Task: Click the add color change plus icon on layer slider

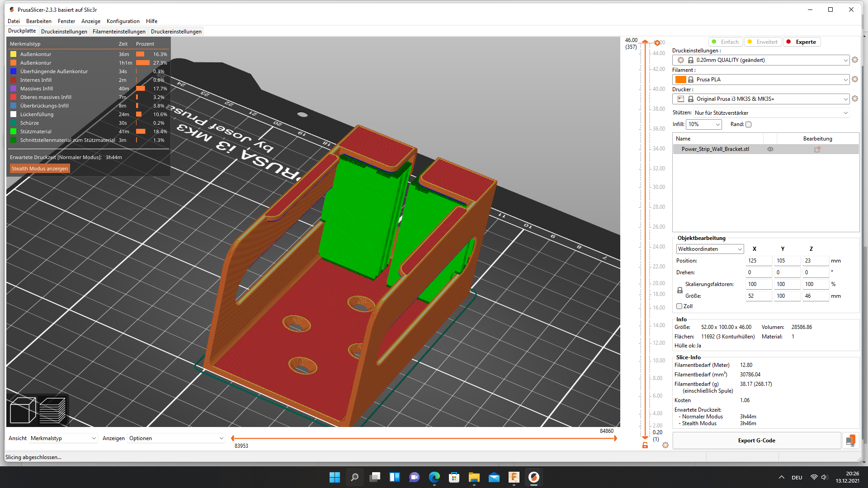Action: coord(657,43)
